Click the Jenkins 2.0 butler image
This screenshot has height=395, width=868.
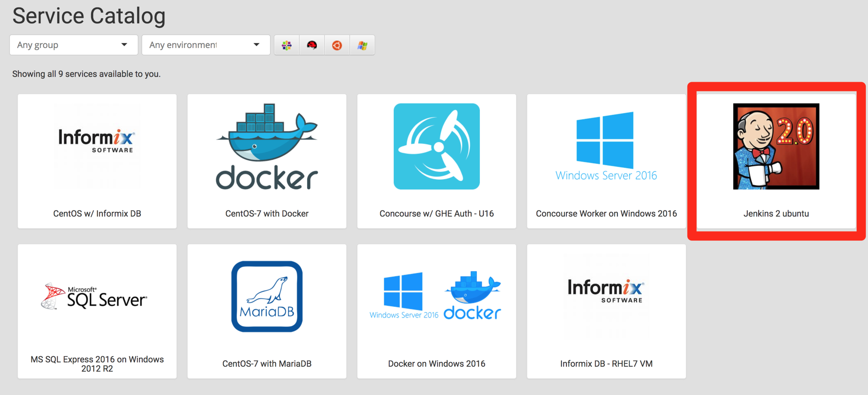pos(776,147)
